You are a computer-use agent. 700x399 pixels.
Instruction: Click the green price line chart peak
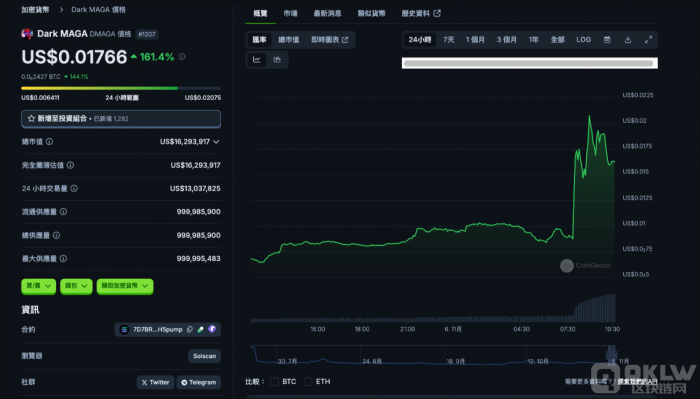pyautogui.click(x=589, y=116)
